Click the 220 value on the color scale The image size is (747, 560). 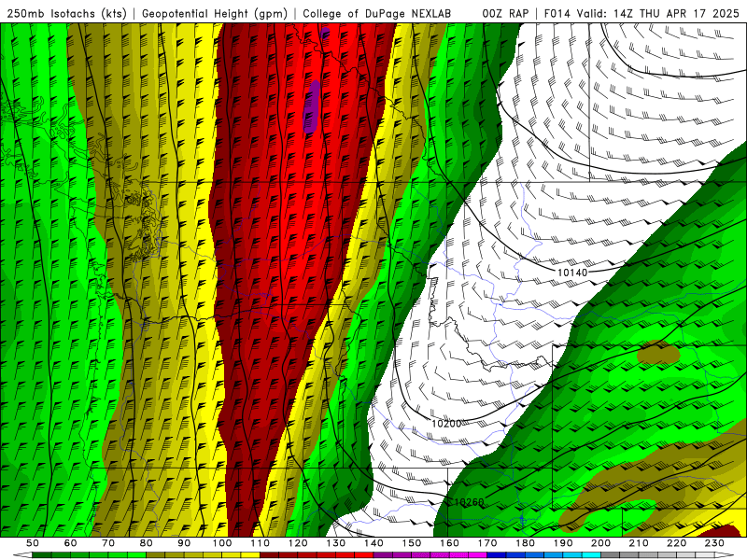click(676, 543)
